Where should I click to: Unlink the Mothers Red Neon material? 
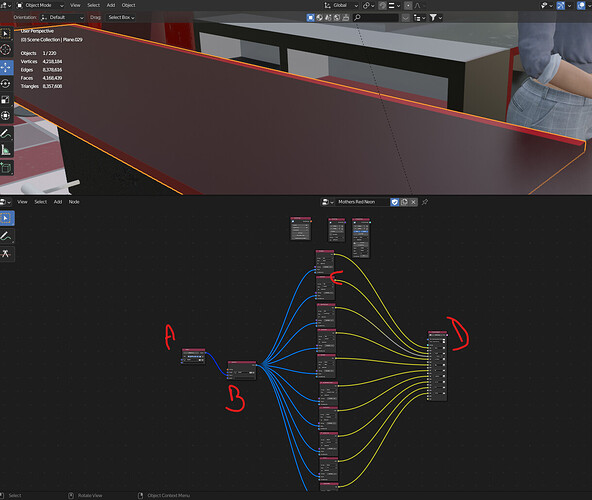click(413, 202)
